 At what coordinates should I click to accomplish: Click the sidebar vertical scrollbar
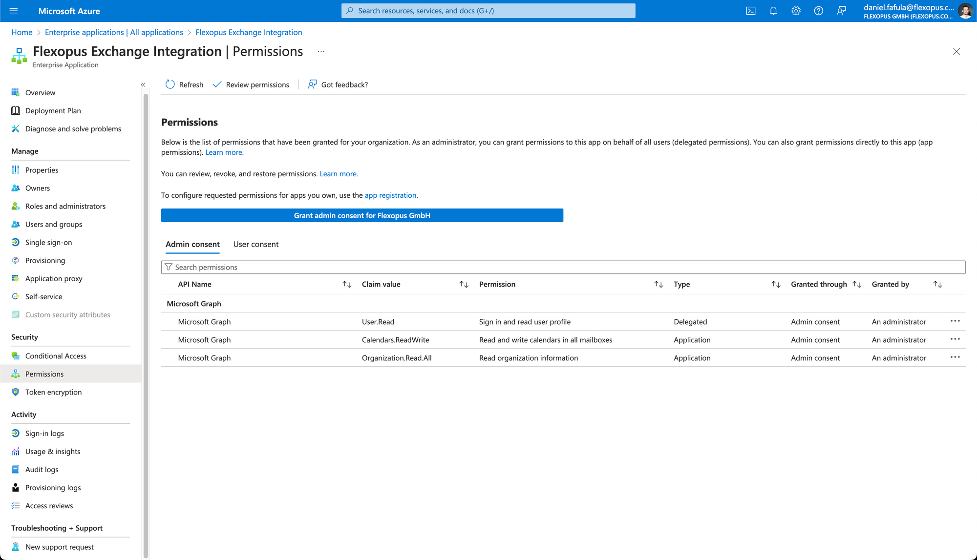(x=146, y=322)
